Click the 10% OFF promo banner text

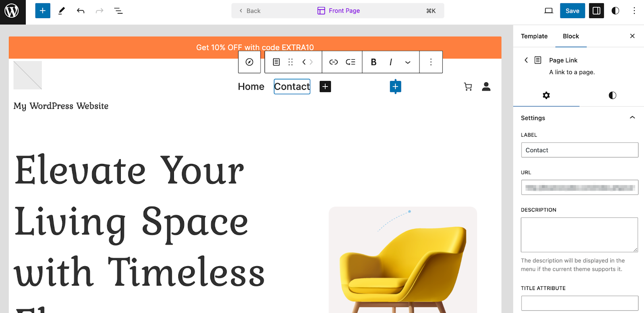pyautogui.click(x=255, y=48)
